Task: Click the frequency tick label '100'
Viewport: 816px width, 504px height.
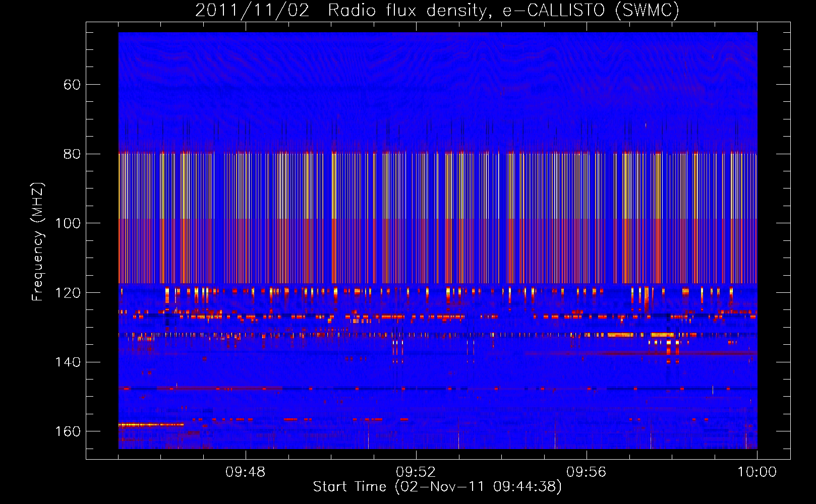Action: (x=68, y=223)
